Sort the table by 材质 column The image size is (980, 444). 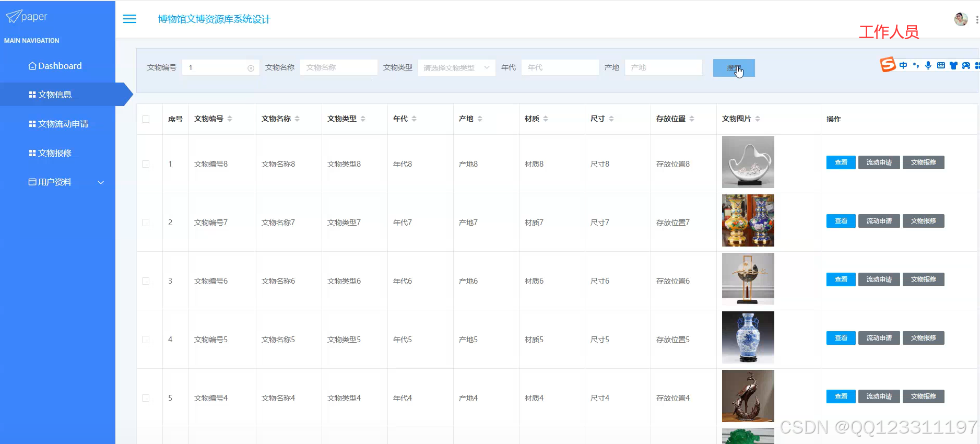click(546, 119)
